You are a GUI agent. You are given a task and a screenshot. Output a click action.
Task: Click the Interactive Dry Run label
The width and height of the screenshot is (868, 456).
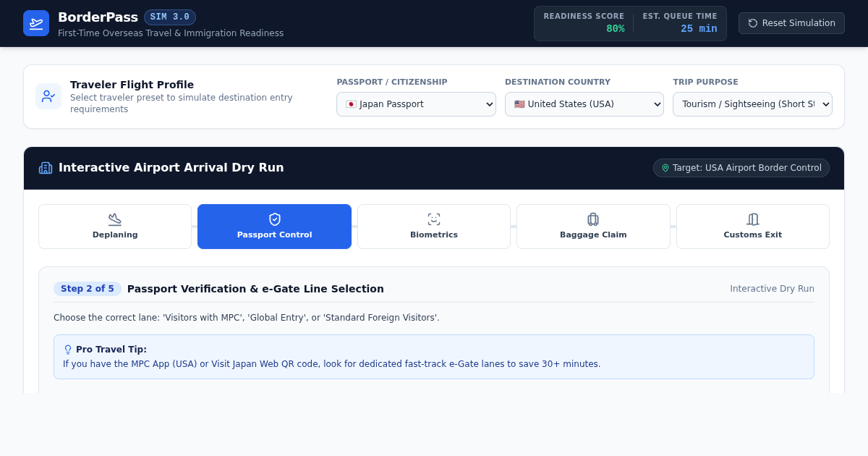[x=772, y=289]
